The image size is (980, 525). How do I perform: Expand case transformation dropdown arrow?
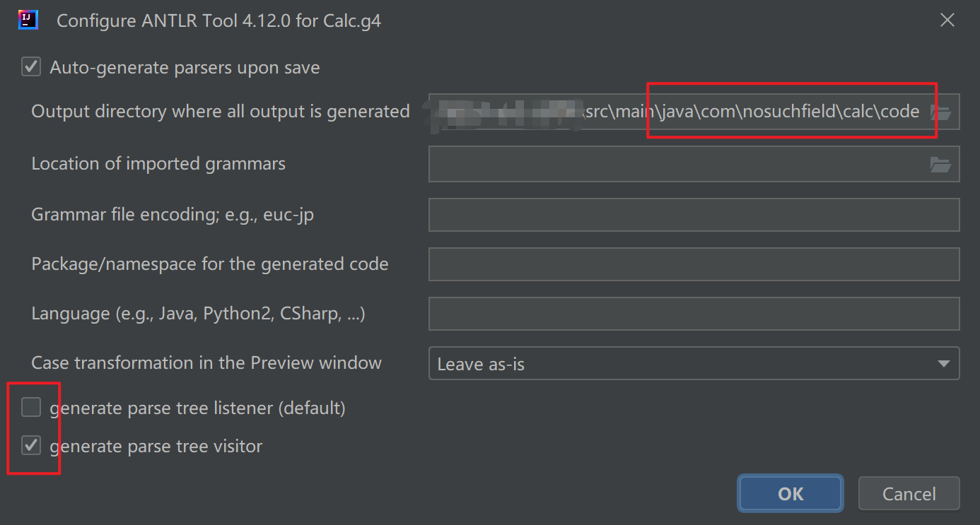[x=943, y=364]
